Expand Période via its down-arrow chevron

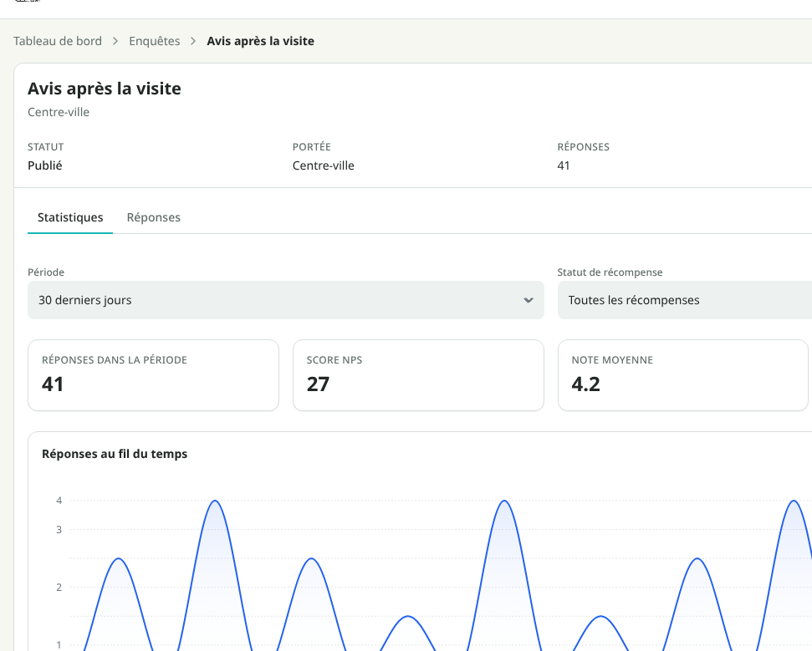tap(529, 300)
